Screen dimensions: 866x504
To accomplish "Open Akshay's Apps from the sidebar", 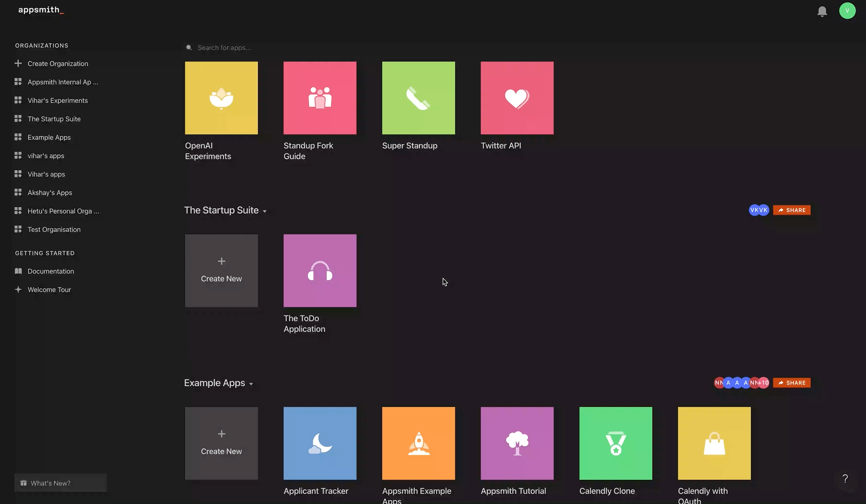I will (49, 193).
